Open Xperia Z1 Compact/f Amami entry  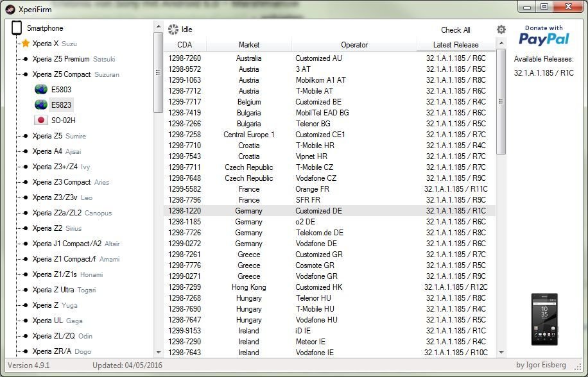point(76,258)
